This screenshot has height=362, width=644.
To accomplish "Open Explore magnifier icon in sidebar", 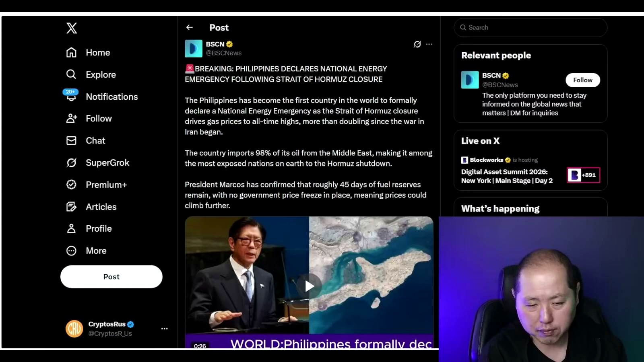I will (71, 74).
